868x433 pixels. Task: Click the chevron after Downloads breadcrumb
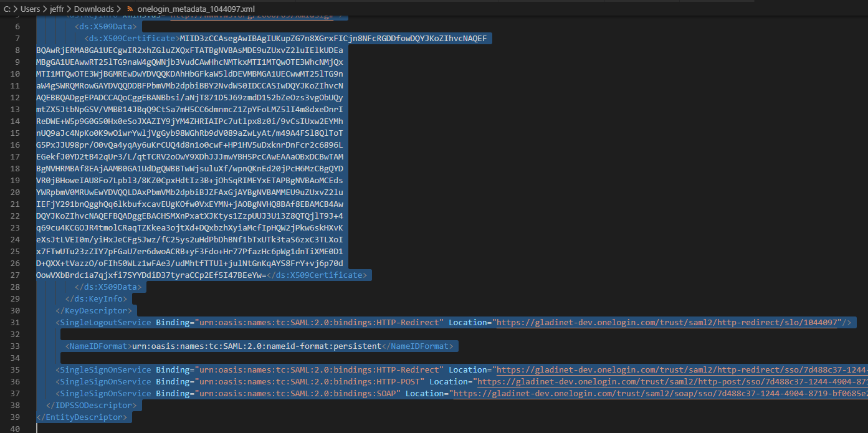coord(119,9)
